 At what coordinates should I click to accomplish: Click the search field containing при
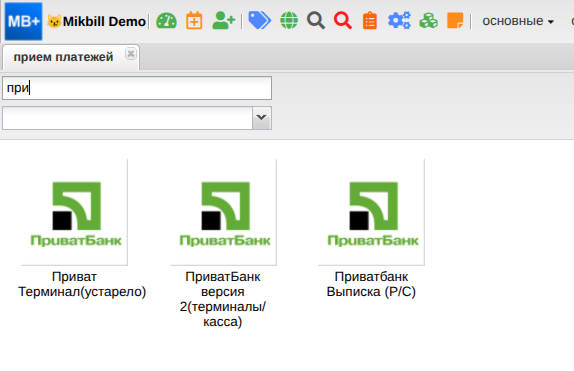(x=137, y=88)
